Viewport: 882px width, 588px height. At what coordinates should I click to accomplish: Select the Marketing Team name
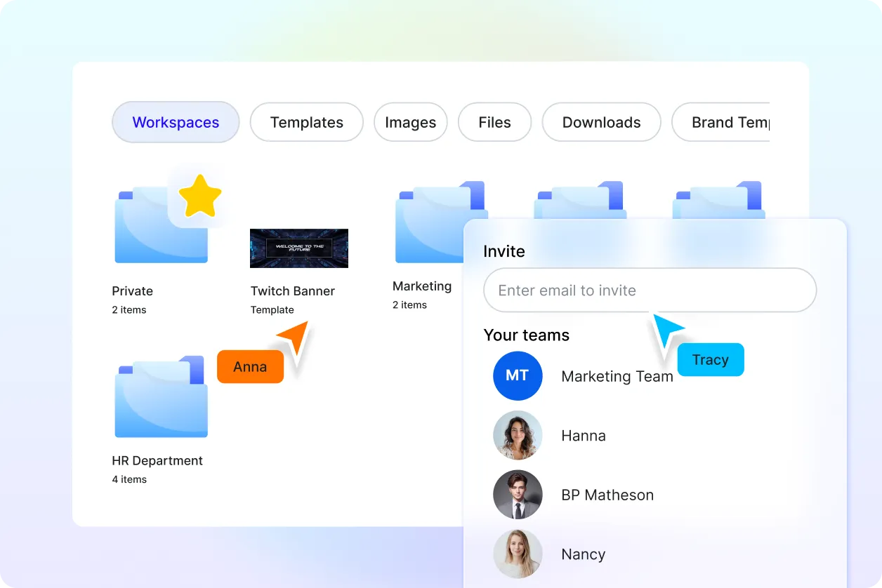click(x=617, y=377)
